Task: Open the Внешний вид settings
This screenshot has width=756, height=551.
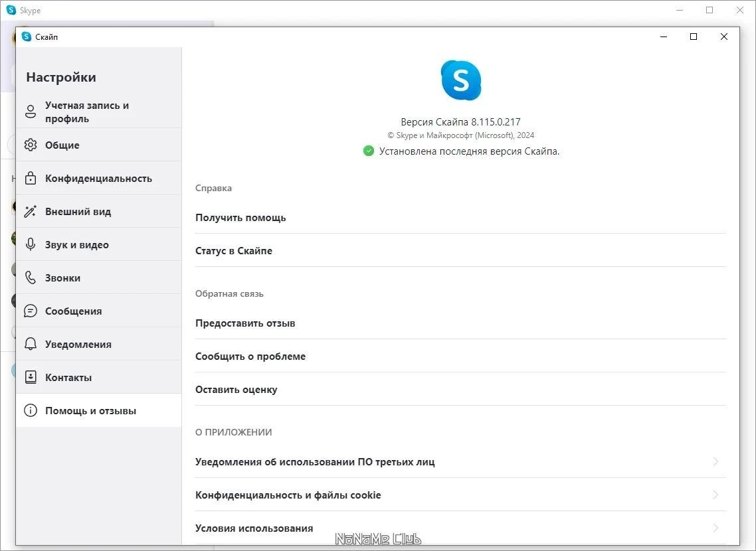Action: (x=99, y=212)
